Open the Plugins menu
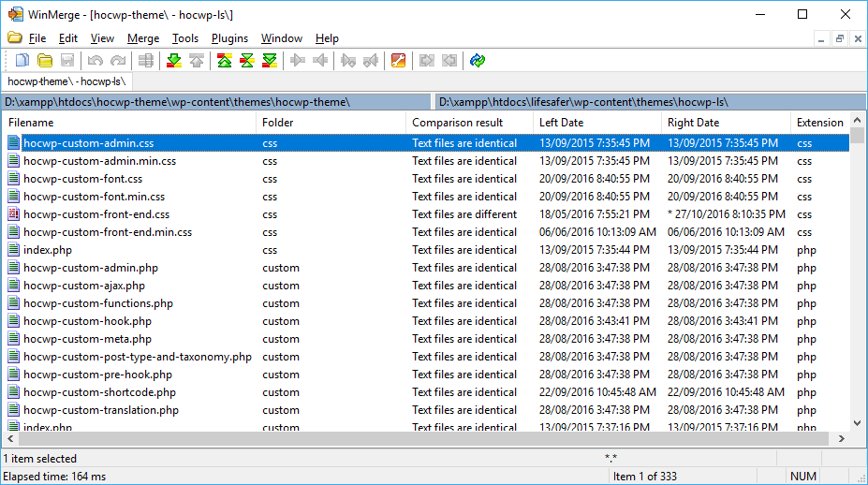Image resolution: width=868 pixels, height=485 pixels. point(229,38)
